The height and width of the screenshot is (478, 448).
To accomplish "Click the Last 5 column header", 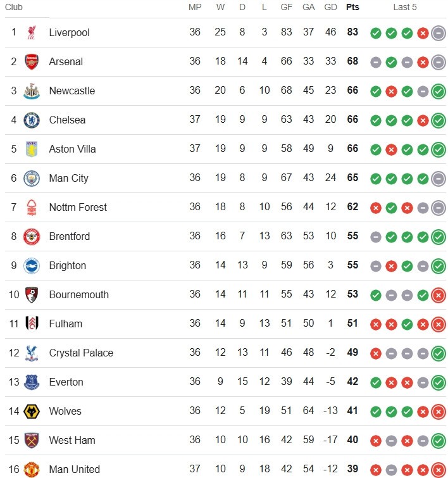I will point(405,7).
